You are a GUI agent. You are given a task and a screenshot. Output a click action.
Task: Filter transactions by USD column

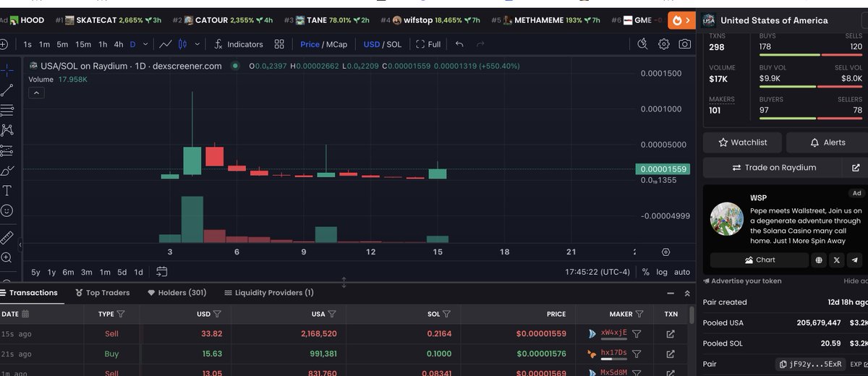tap(217, 314)
